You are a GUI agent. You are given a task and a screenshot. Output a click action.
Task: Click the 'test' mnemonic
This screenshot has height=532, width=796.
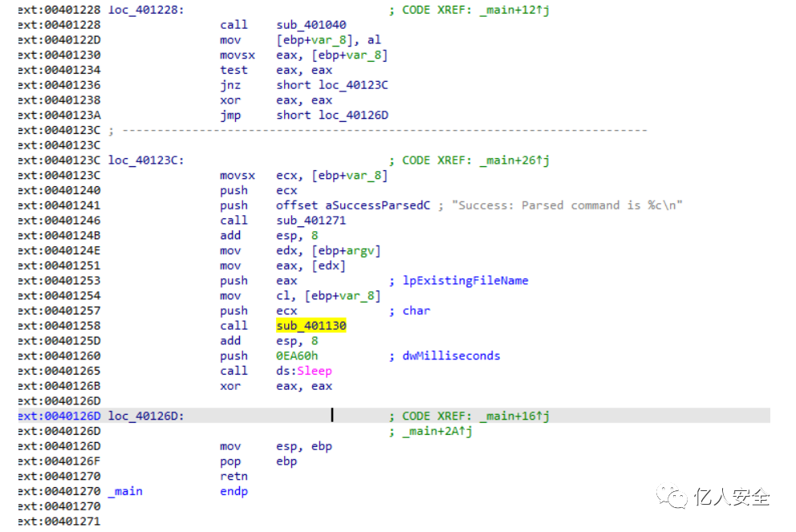click(234, 70)
